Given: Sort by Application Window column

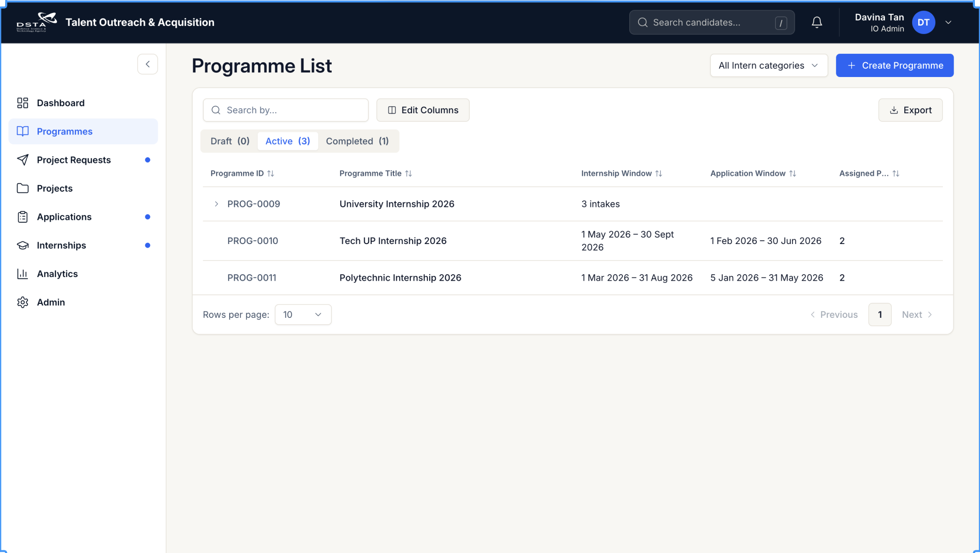Looking at the screenshot, I should click(793, 174).
